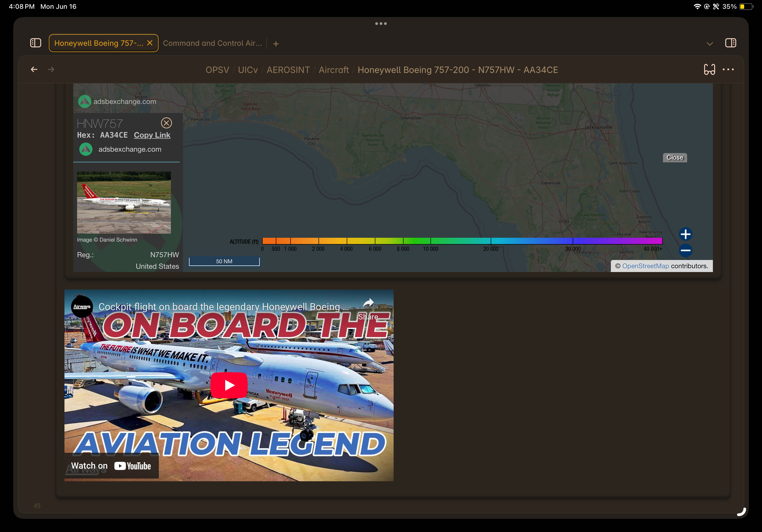The width and height of the screenshot is (762, 532).
Task: Open the note's three-dot more options
Action: [x=728, y=69]
